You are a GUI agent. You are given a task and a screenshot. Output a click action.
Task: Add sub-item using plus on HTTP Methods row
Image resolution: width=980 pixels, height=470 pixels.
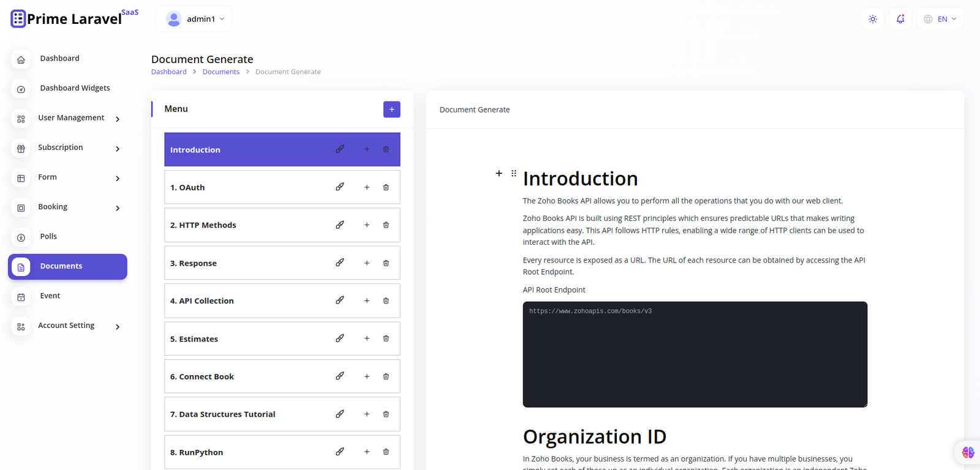click(x=367, y=225)
